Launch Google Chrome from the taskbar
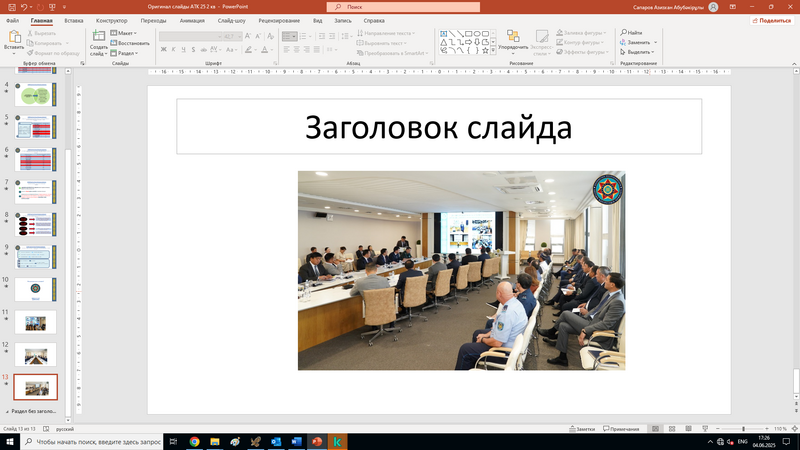Viewport: 800px width, 450px height. (194, 441)
